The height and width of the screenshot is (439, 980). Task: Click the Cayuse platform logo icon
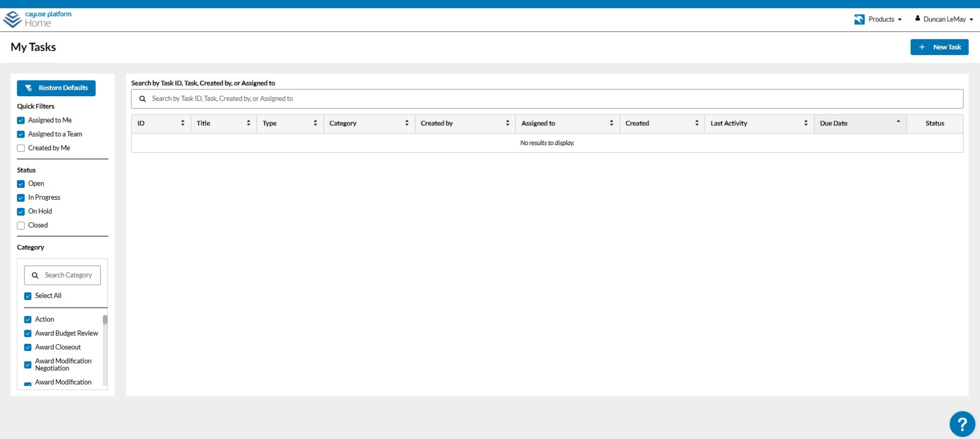click(12, 19)
